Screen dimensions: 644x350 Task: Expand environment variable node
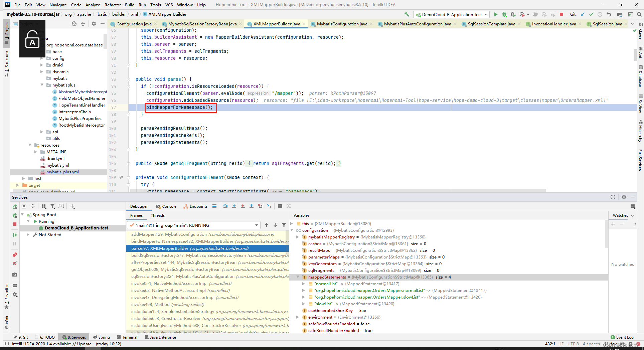point(298,317)
